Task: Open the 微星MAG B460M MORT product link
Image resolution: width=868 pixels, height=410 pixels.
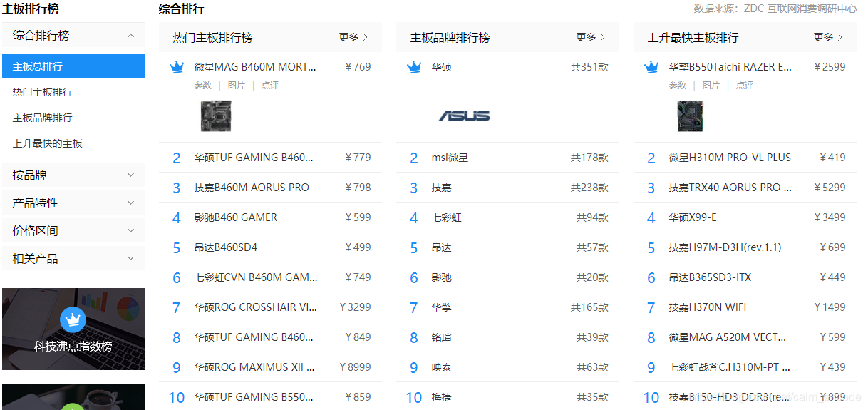Action: [x=255, y=67]
